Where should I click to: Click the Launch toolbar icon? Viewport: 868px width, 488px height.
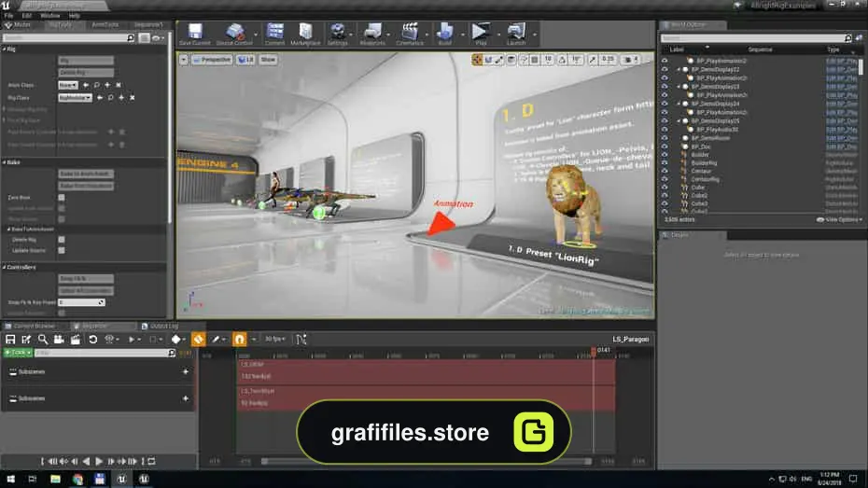(x=516, y=34)
